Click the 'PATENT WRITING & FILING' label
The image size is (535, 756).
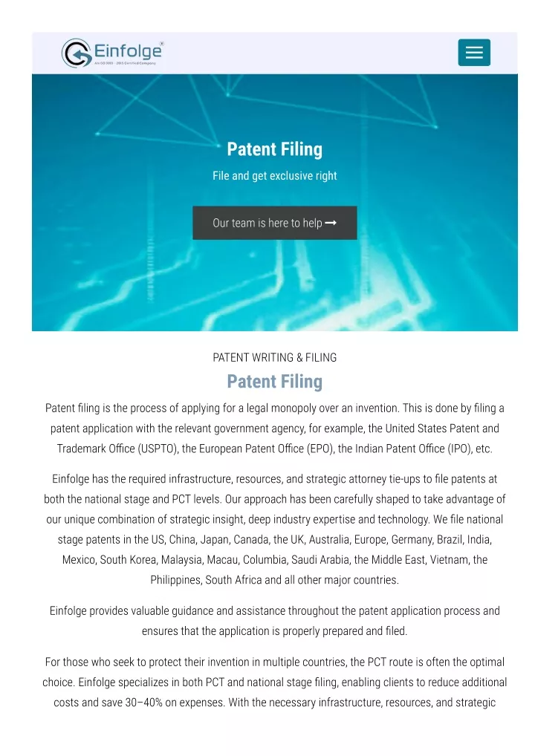[274, 357]
